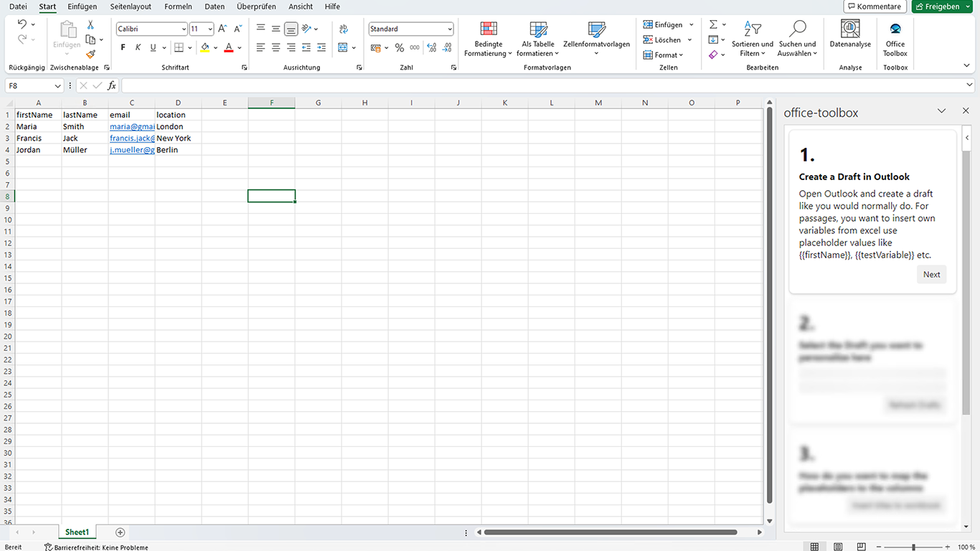The width and height of the screenshot is (980, 551).
Task: Switch to the Daten ribbon tab
Action: pyautogui.click(x=215, y=6)
